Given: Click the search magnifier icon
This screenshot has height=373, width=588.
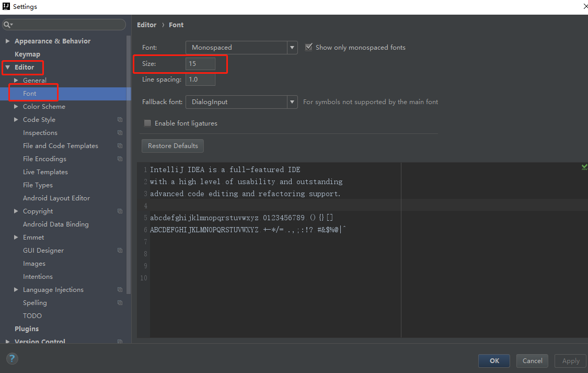Looking at the screenshot, I should [7, 25].
